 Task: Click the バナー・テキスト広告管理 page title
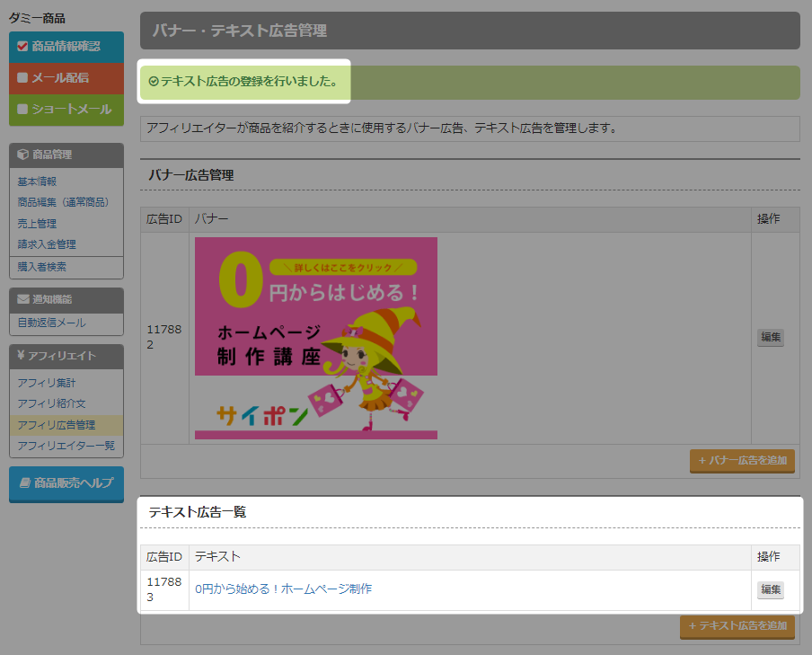(x=240, y=31)
